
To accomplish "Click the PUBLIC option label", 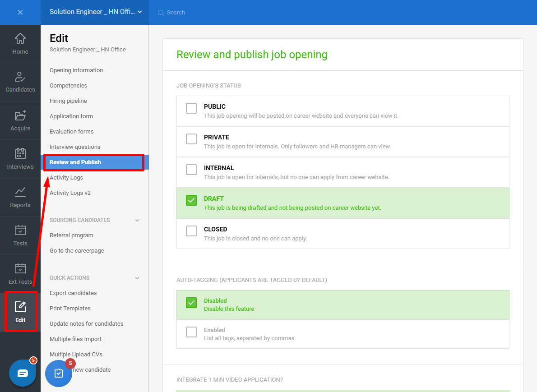I will pos(215,106).
